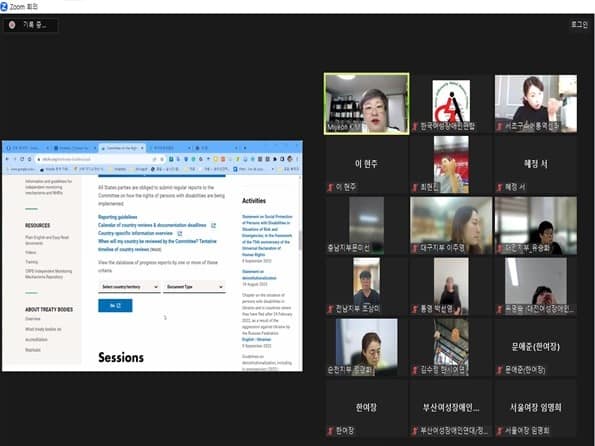
Task: Click the browser profile avatar icon
Action: point(290,159)
